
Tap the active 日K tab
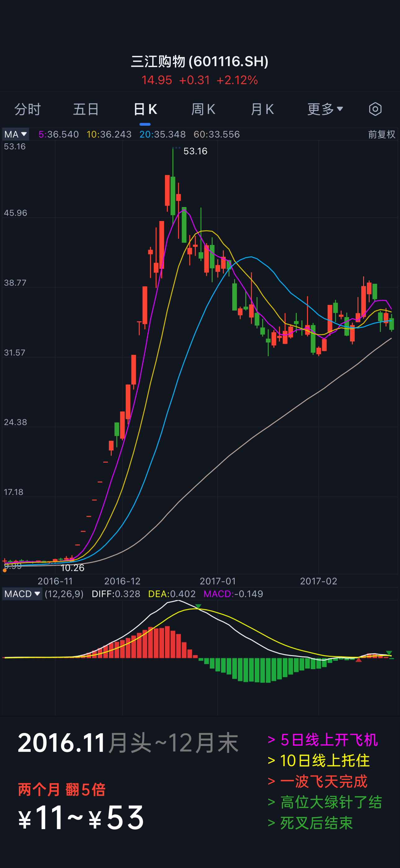point(145,109)
